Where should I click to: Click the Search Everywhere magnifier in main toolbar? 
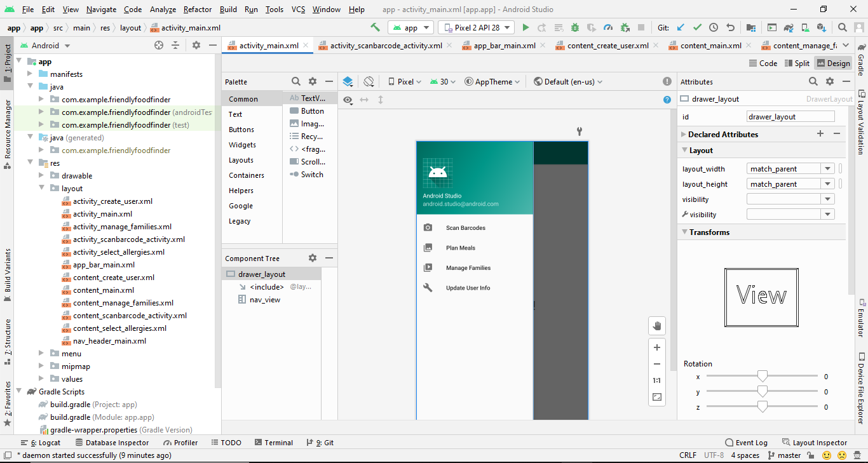click(842, 27)
